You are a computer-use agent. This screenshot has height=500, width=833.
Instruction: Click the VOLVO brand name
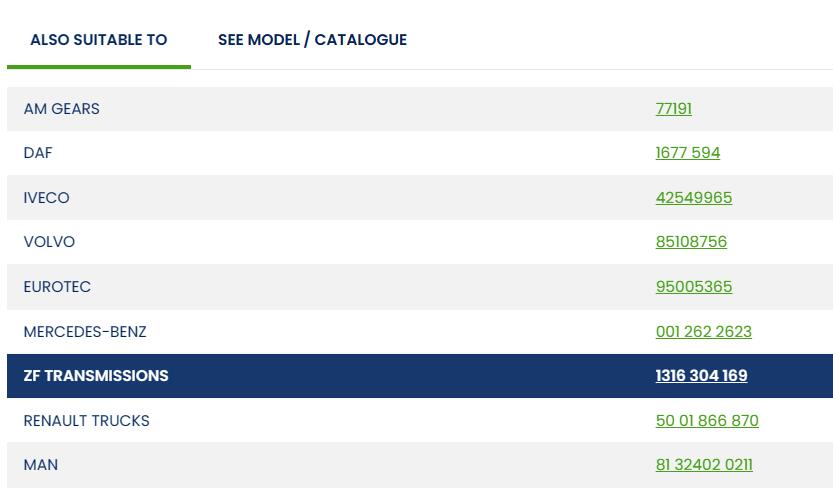49,242
